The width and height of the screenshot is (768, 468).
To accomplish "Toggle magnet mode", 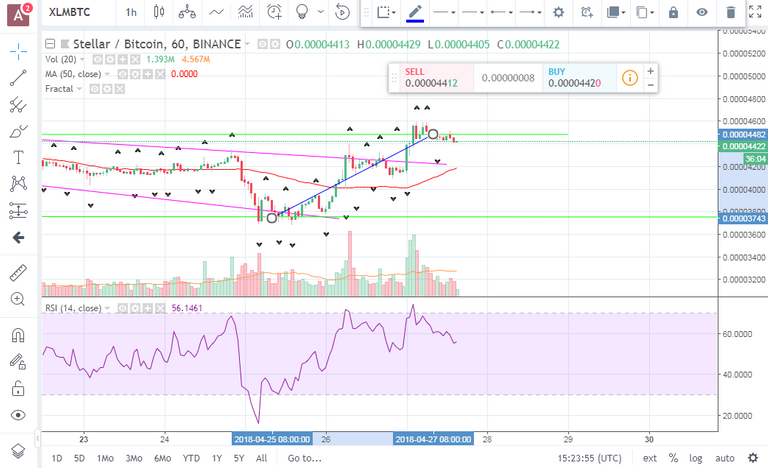I will (18, 336).
